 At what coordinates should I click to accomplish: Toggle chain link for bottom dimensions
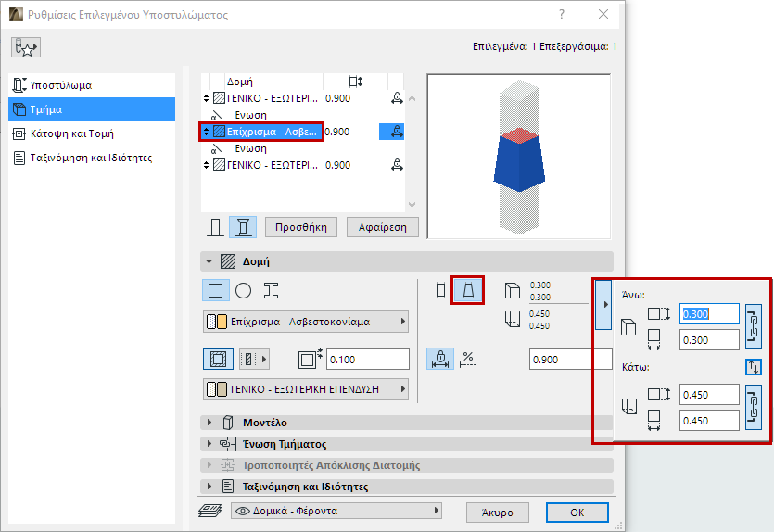tap(754, 408)
